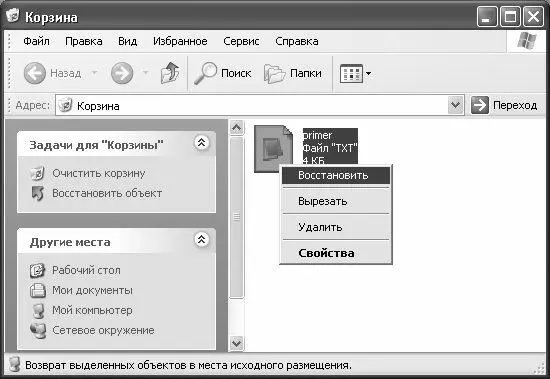The width and height of the screenshot is (550, 379).
Task: Open Рабочий стол link
Action: click(x=86, y=270)
